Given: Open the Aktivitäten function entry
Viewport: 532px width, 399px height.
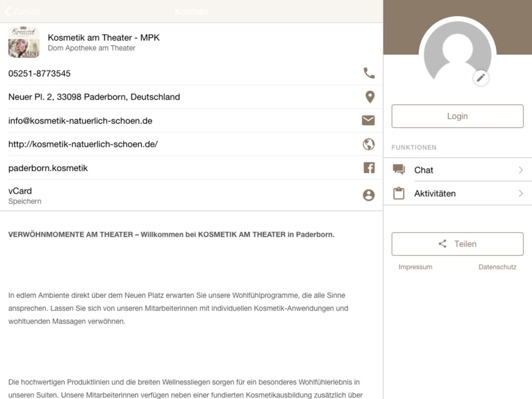Looking at the screenshot, I should [458, 194].
